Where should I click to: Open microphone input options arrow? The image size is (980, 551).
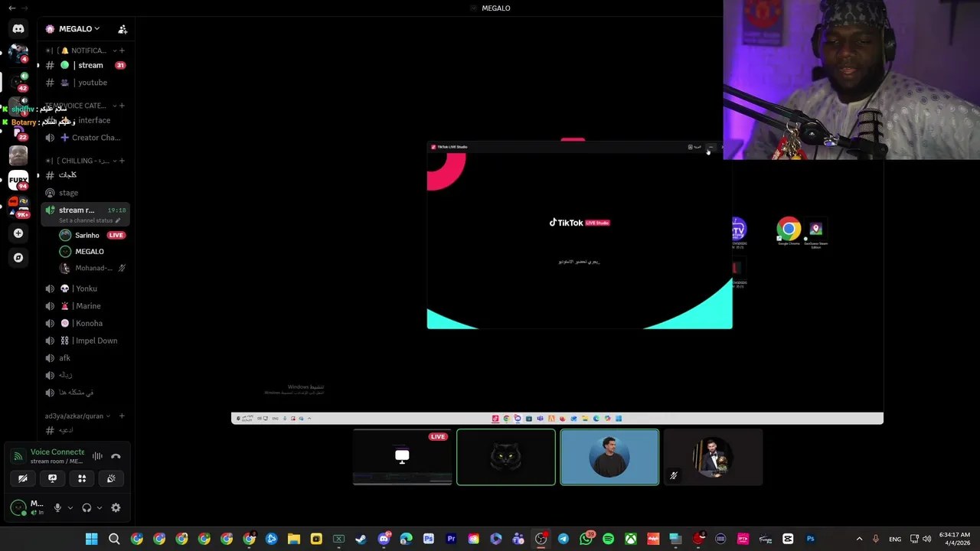[x=70, y=507]
